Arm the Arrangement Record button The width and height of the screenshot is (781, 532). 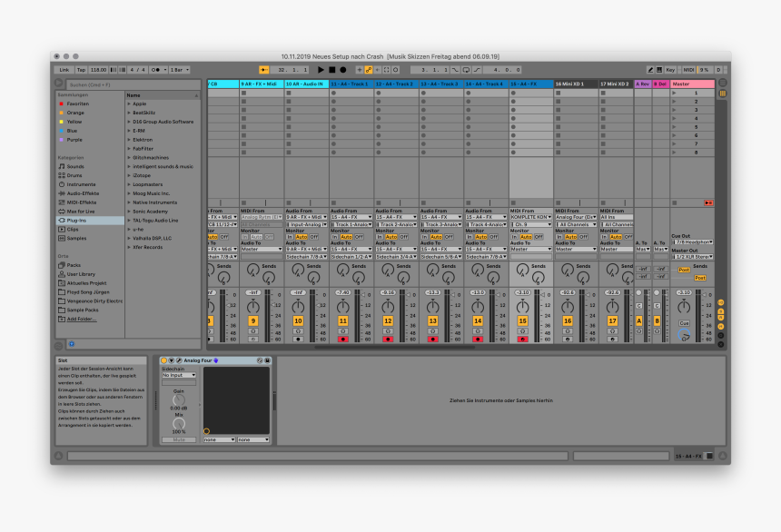coord(342,70)
